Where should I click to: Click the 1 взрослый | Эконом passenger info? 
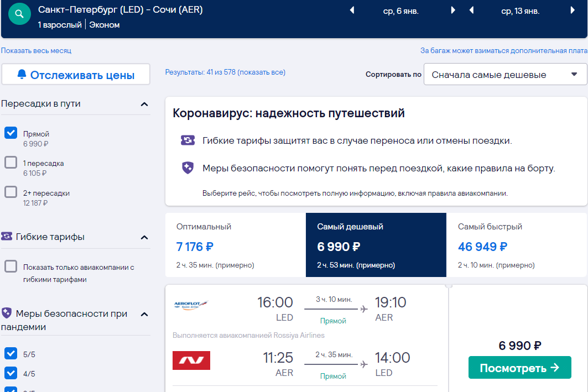79,25
